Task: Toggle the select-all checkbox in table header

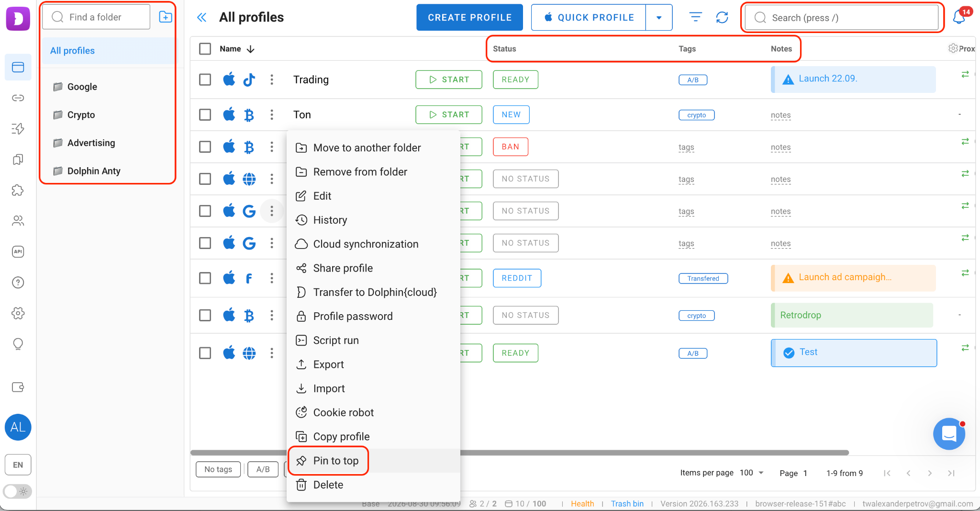Action: point(205,49)
